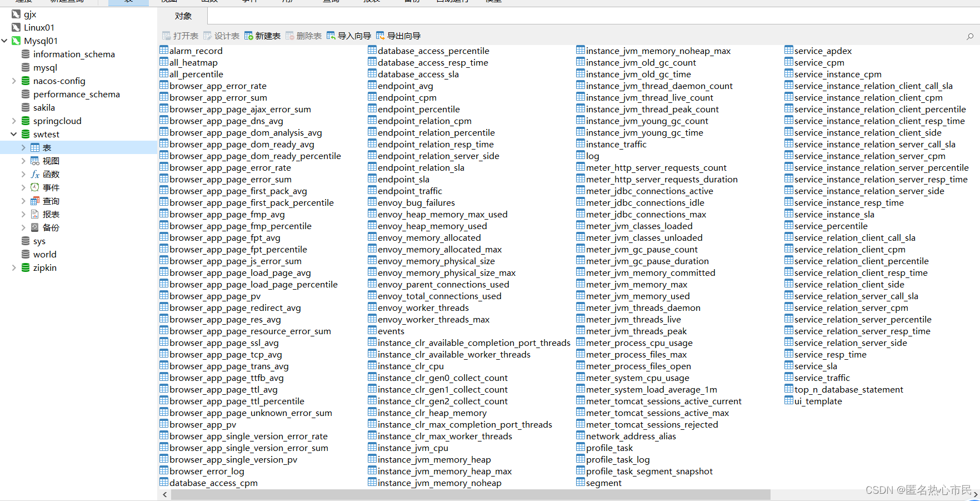Click the 事件 events clock icon
980x501 pixels.
(35, 187)
